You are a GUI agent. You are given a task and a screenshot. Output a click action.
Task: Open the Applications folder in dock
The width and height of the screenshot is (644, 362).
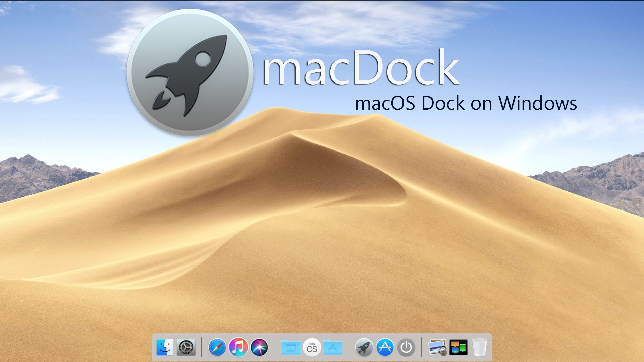(332, 348)
